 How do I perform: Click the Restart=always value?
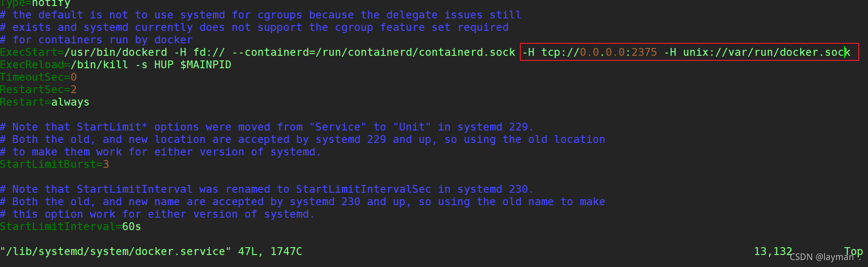pyautogui.click(x=70, y=102)
